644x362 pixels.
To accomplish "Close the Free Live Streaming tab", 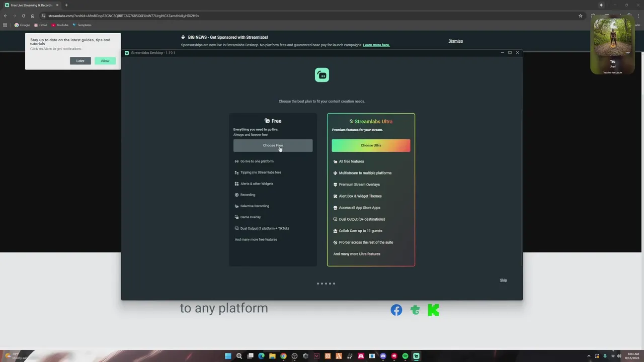I will 57,5.
